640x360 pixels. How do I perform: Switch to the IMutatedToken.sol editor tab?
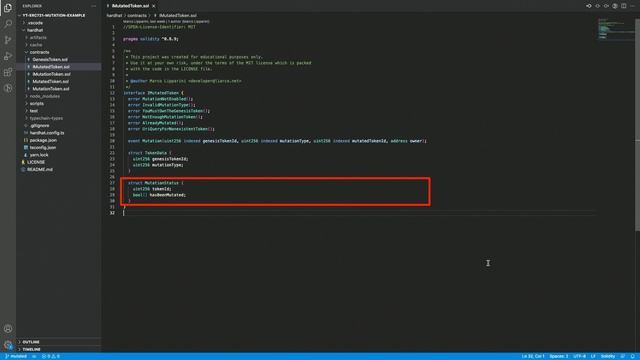click(x=130, y=6)
